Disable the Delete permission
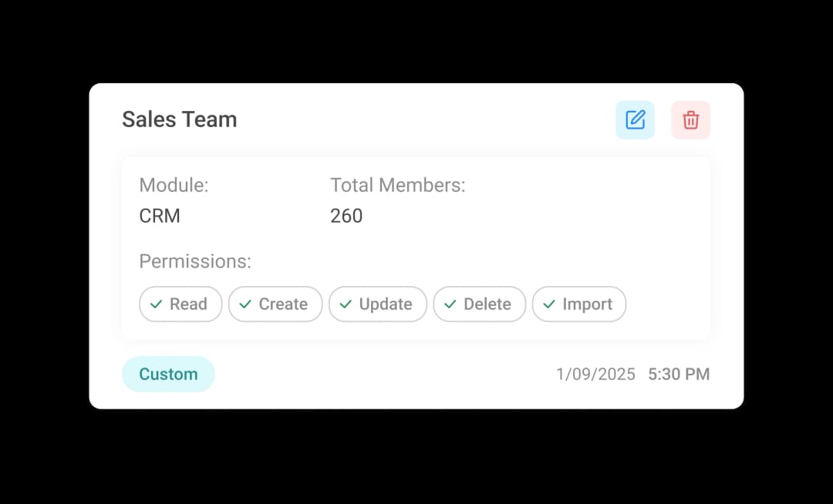Image resolution: width=833 pixels, height=504 pixels. (x=480, y=304)
